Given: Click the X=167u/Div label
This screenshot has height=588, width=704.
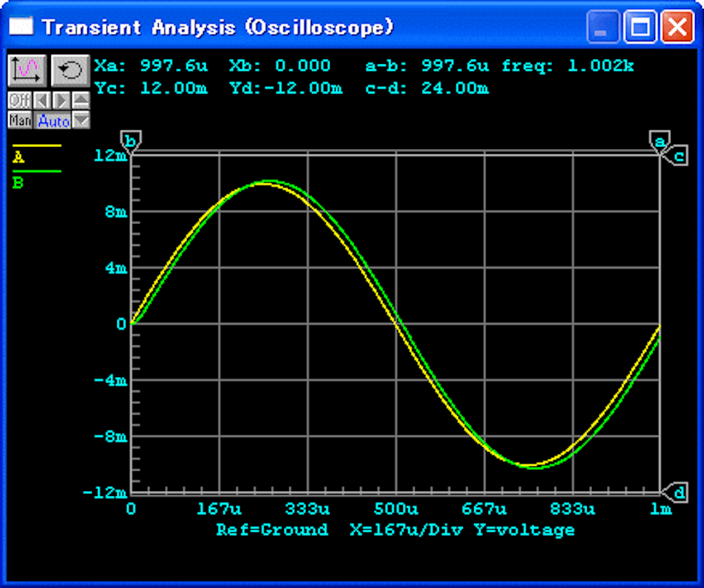Looking at the screenshot, I should (x=406, y=530).
